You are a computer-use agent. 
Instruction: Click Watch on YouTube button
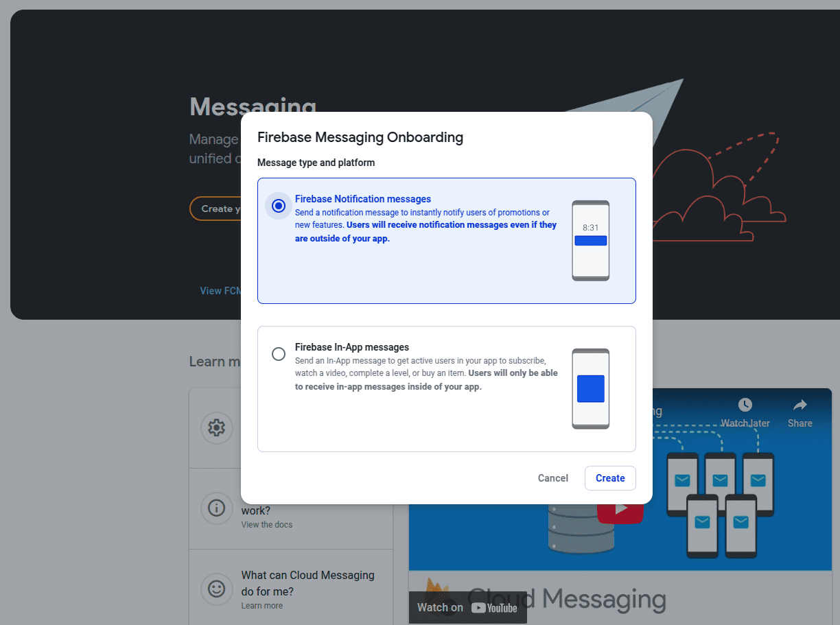coord(468,607)
